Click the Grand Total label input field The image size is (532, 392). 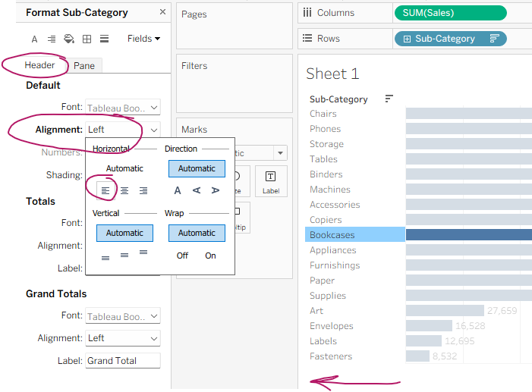[123, 361]
